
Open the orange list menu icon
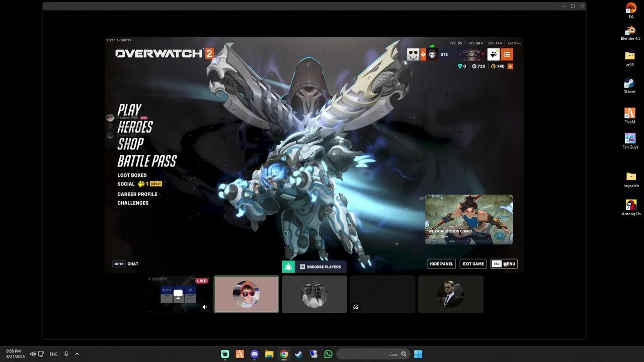point(507,55)
